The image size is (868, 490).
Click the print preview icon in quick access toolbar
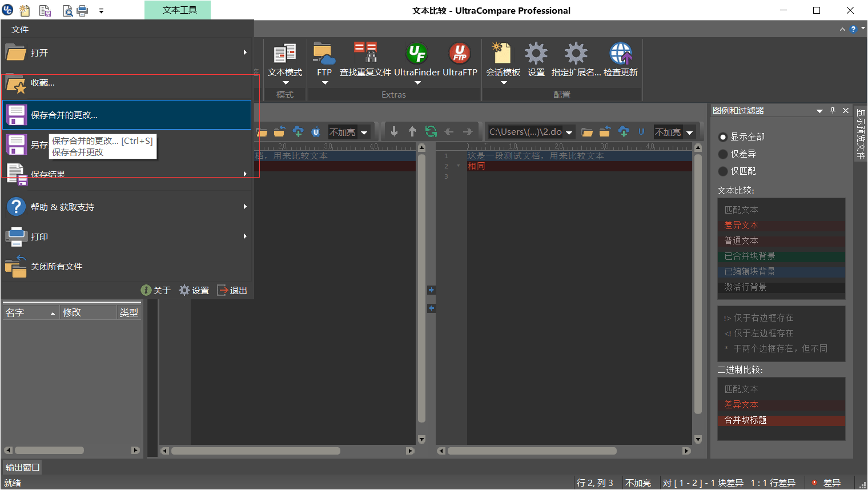[x=67, y=10]
